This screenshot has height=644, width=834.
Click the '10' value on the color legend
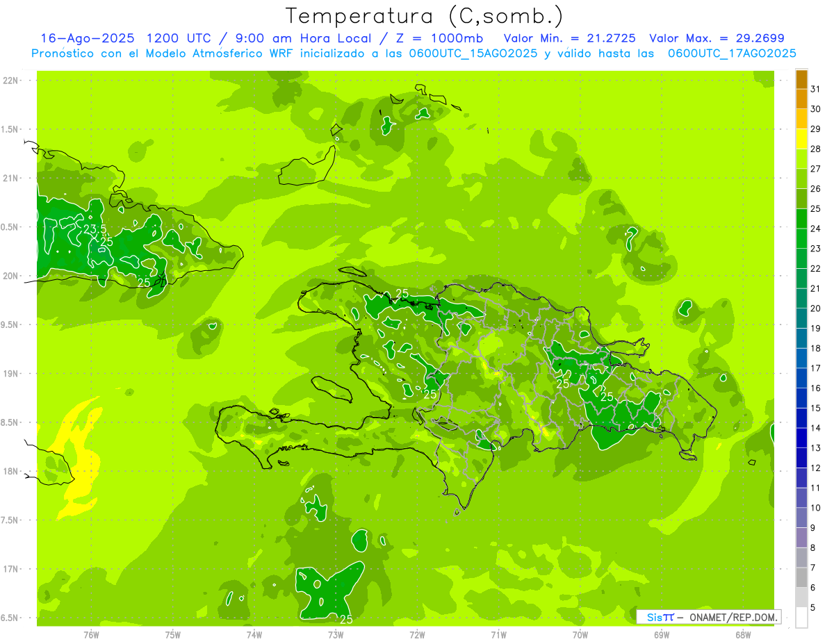[x=816, y=508]
